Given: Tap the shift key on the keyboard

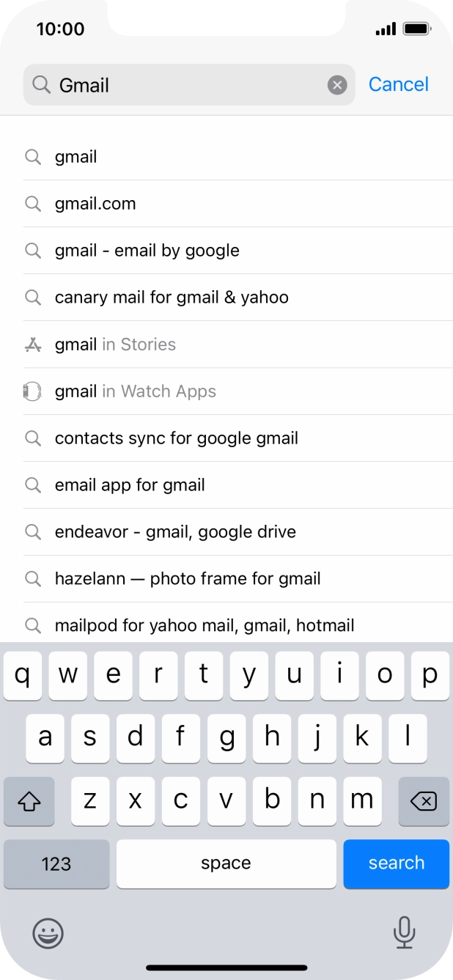Looking at the screenshot, I should [x=29, y=802].
